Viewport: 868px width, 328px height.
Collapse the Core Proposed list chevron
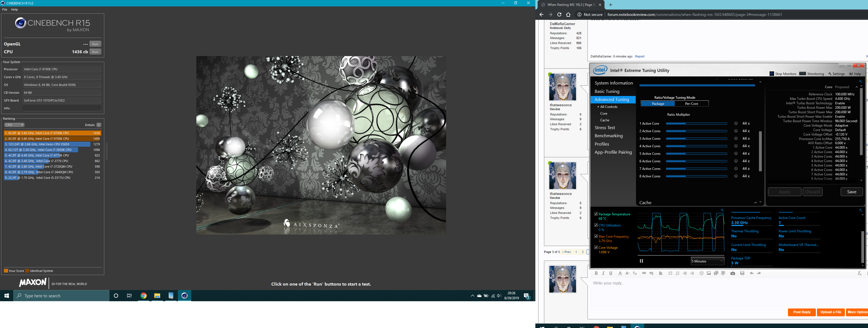pos(857,87)
